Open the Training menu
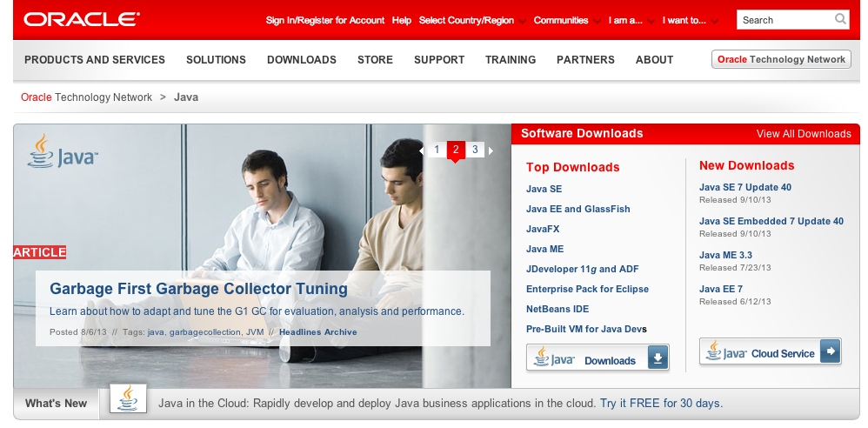Image resolution: width=868 pixels, height=428 pixels. point(511,60)
